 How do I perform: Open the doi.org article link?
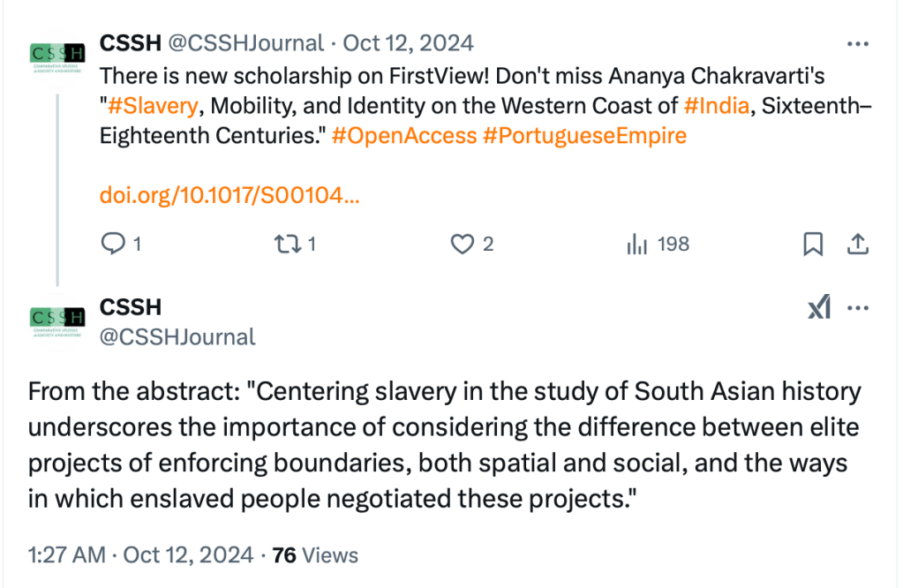(230, 196)
